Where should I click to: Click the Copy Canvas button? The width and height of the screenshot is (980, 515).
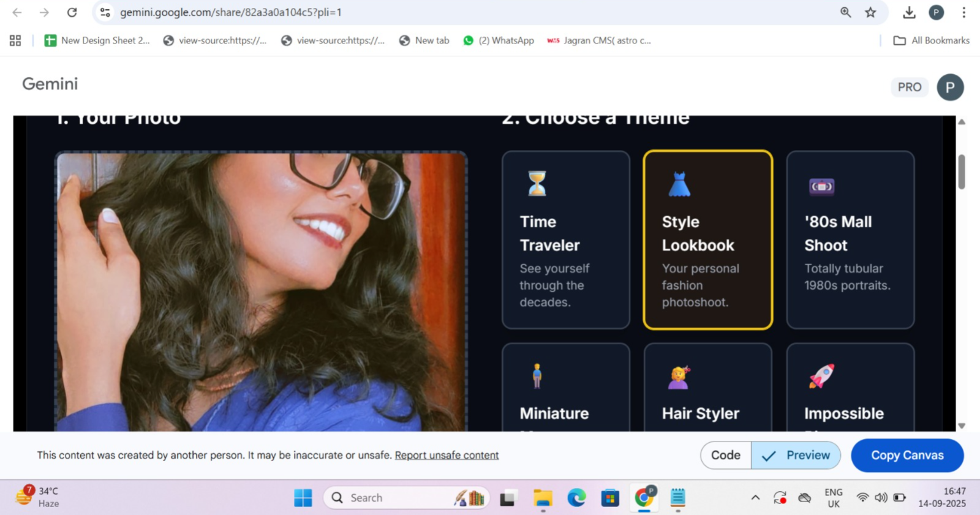click(907, 455)
